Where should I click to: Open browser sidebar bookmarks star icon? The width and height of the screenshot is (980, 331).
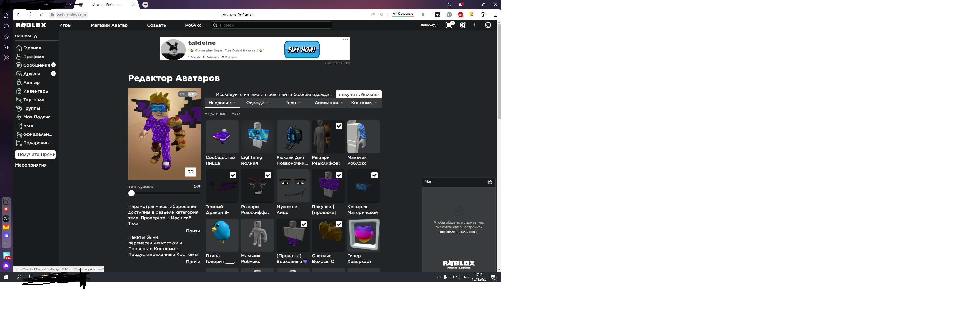[6, 37]
